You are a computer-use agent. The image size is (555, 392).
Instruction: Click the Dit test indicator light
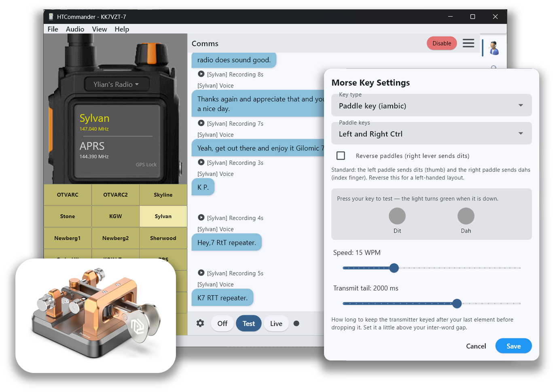tap(397, 216)
